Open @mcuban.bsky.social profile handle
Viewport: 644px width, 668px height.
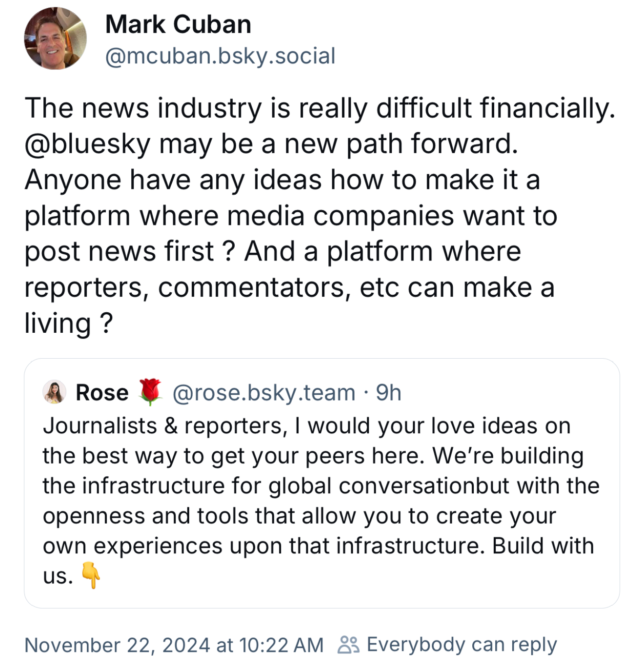pos(220,56)
